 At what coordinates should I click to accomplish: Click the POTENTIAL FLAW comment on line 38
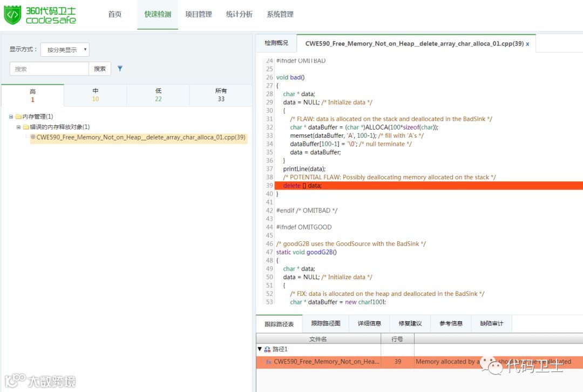point(389,178)
